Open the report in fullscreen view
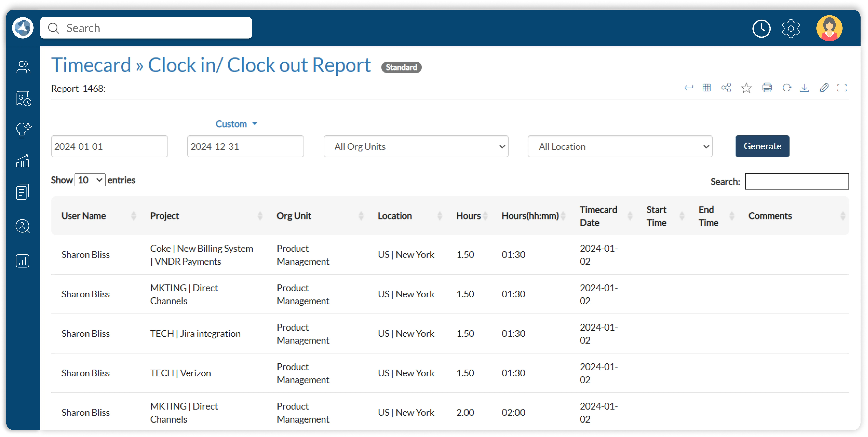 [x=842, y=88]
